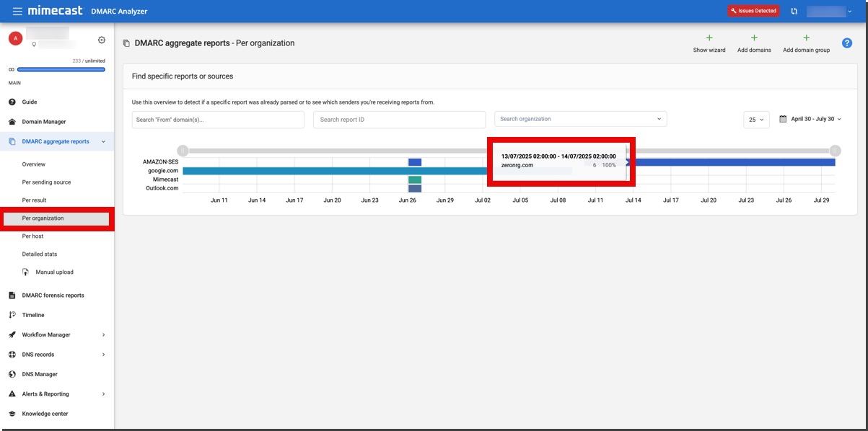Click the DNS Manager globe icon
The image size is (868, 431).
coord(12,374)
